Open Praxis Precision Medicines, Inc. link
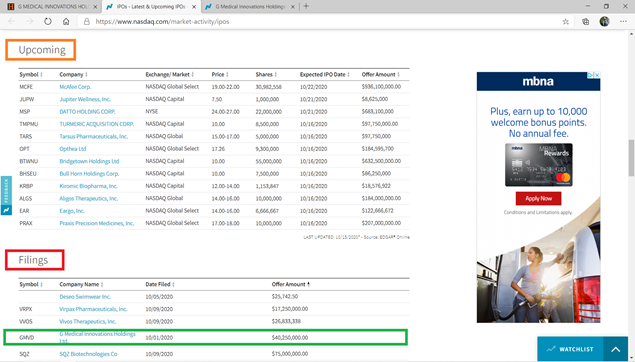This screenshot has height=362, width=635. point(96,223)
